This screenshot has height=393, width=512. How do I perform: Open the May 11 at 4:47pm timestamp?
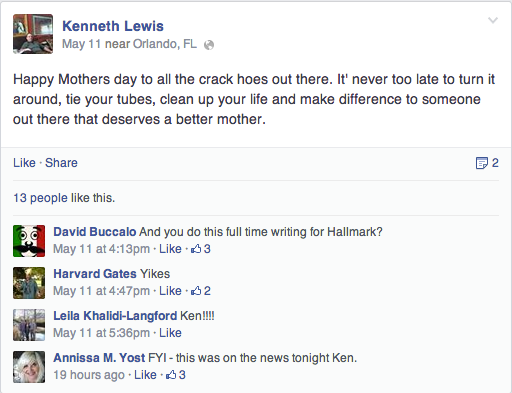coord(101,291)
